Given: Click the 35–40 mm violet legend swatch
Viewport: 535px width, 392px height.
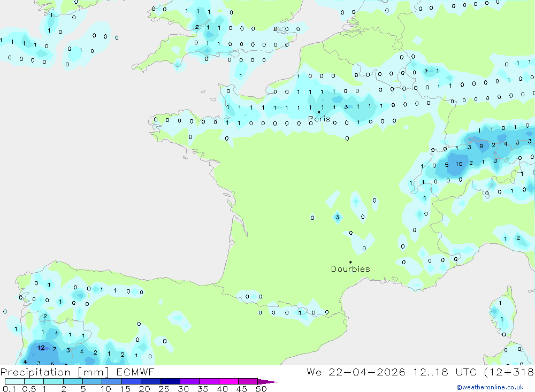Looking at the screenshot, I should tap(209, 381).
